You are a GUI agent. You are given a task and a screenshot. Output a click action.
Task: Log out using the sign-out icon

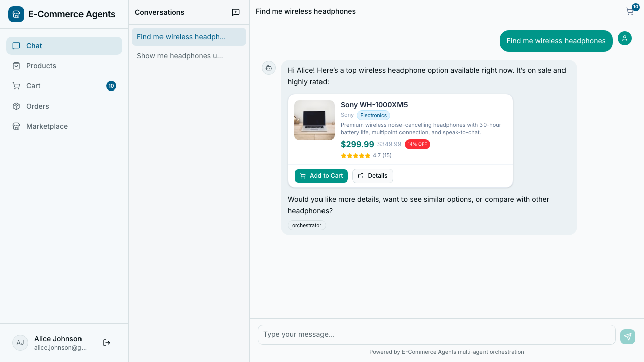(107, 343)
